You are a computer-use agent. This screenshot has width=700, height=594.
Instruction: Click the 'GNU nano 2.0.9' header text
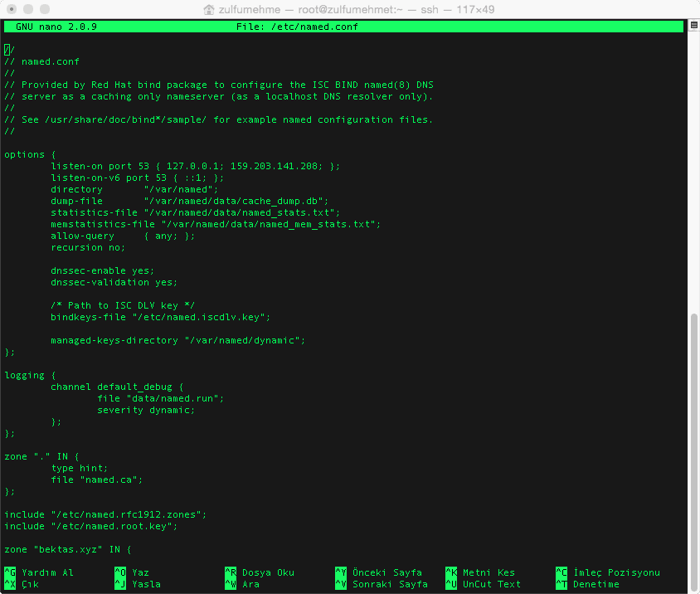tap(56, 27)
